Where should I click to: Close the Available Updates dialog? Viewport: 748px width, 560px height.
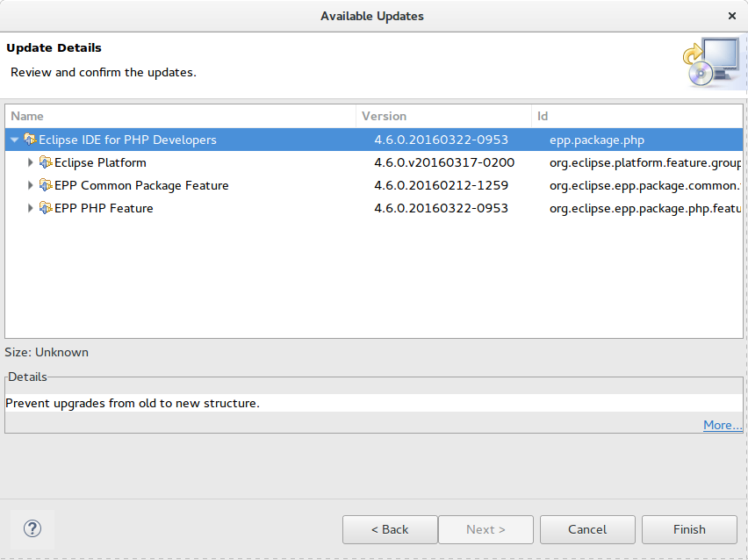[732, 16]
